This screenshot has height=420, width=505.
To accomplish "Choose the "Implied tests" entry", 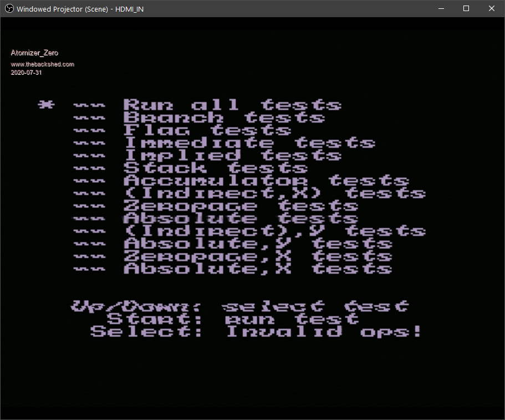I will (232, 156).
